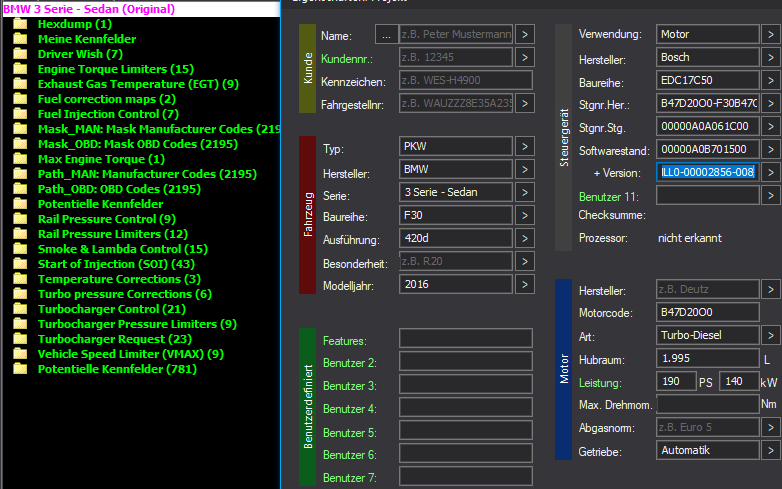This screenshot has width=782, height=489.
Task: Click the Leistung PS field 190
Action: coord(676,381)
